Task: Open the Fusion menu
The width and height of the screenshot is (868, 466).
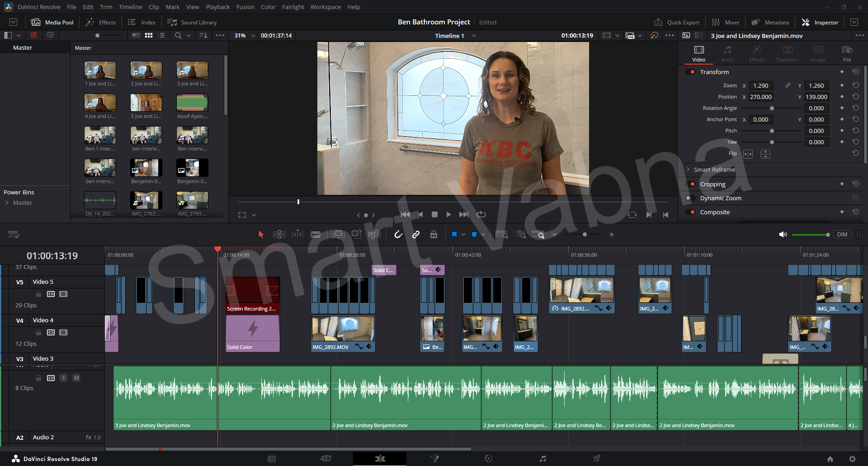Action: (x=245, y=7)
